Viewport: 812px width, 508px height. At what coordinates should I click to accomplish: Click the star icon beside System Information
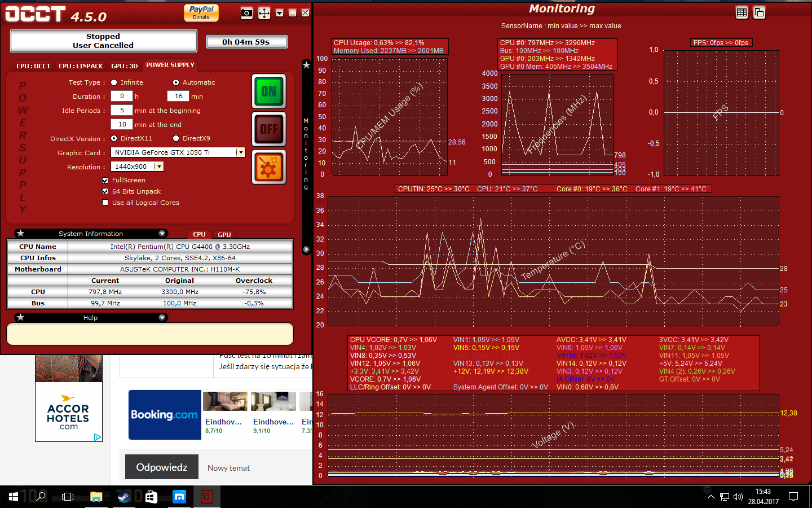(x=20, y=233)
